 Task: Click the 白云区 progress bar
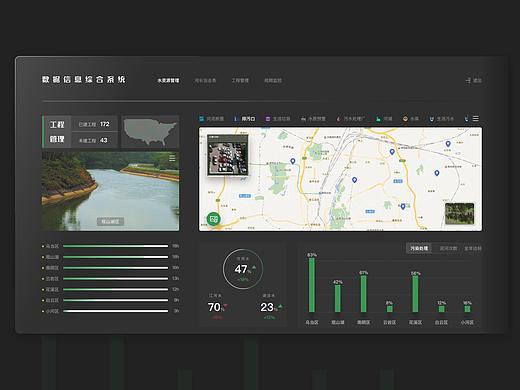point(115,300)
